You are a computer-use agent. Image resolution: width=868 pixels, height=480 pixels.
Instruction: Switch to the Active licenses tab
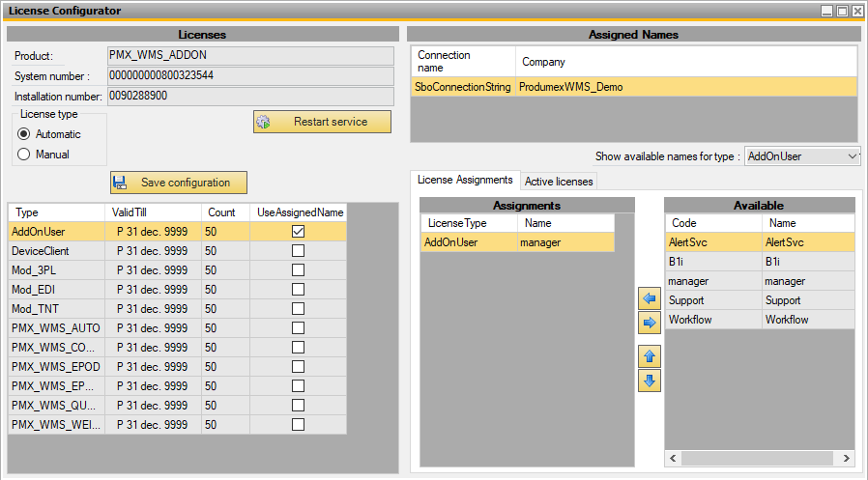(559, 182)
